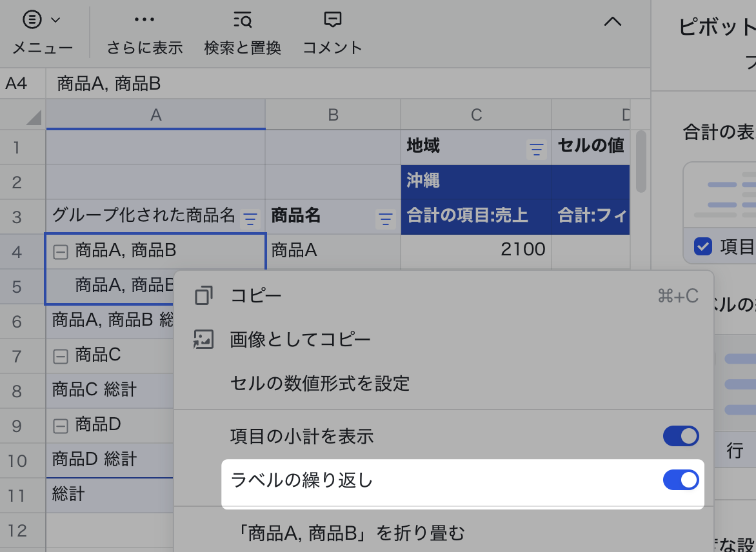Open the コメント comment icon
This screenshot has height=552, width=756.
click(x=332, y=21)
